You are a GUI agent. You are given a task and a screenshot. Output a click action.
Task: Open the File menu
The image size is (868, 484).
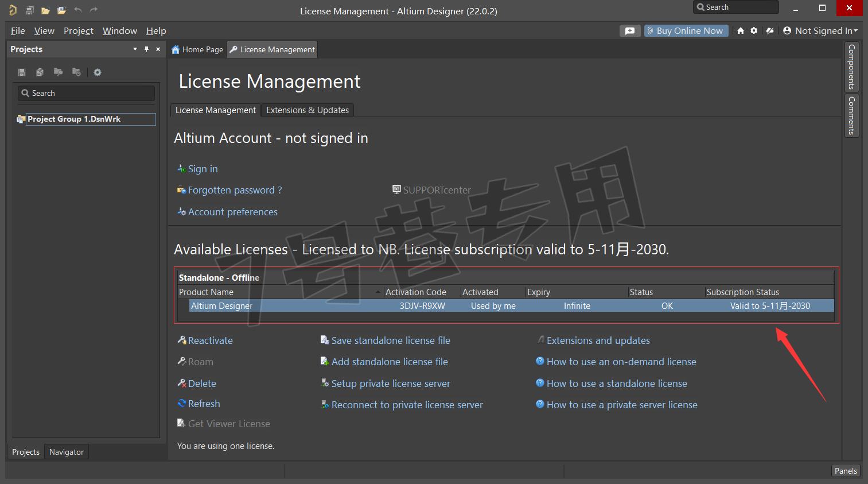click(18, 31)
